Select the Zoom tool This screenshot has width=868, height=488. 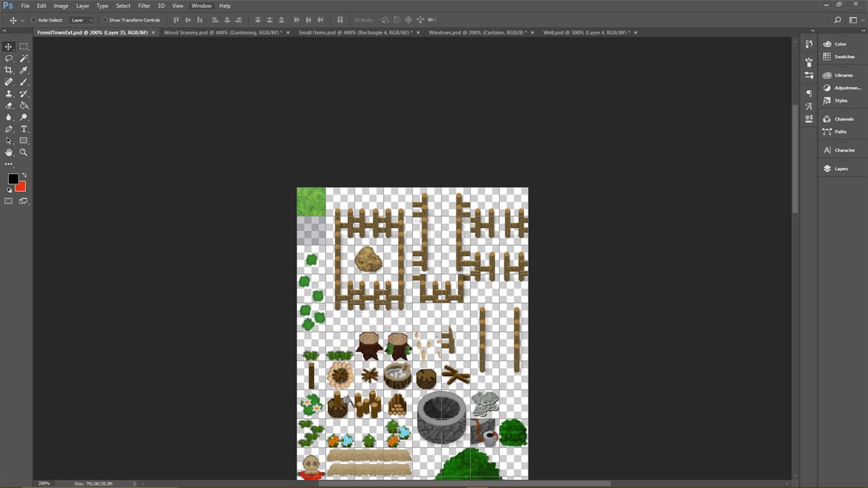pyautogui.click(x=24, y=152)
